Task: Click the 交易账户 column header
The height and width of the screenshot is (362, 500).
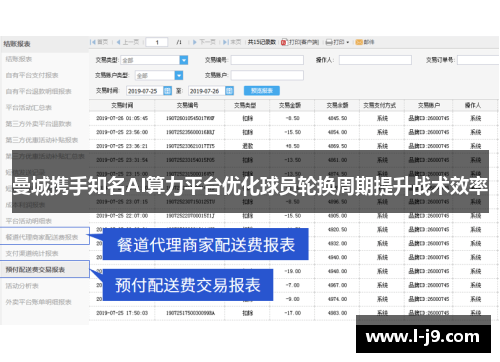Action: [429, 105]
